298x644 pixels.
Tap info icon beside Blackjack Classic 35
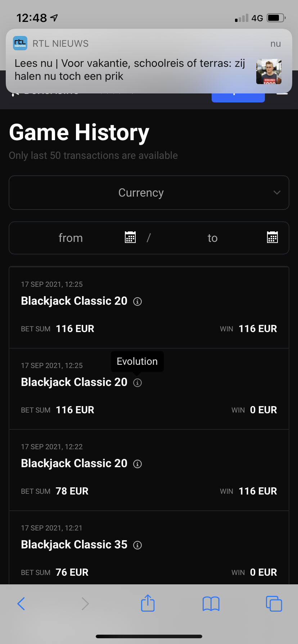pos(137,545)
